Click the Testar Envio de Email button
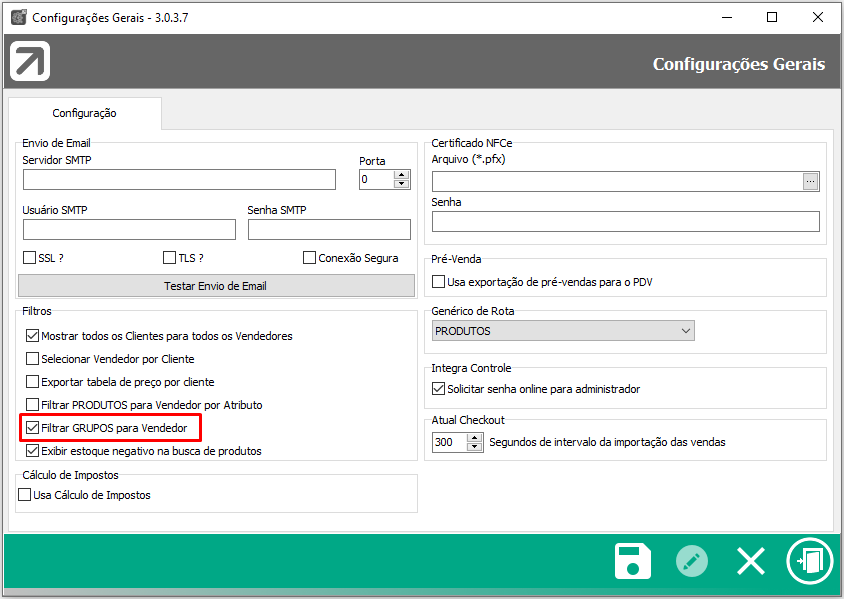Viewport: 844px width, 599px height. [216, 286]
